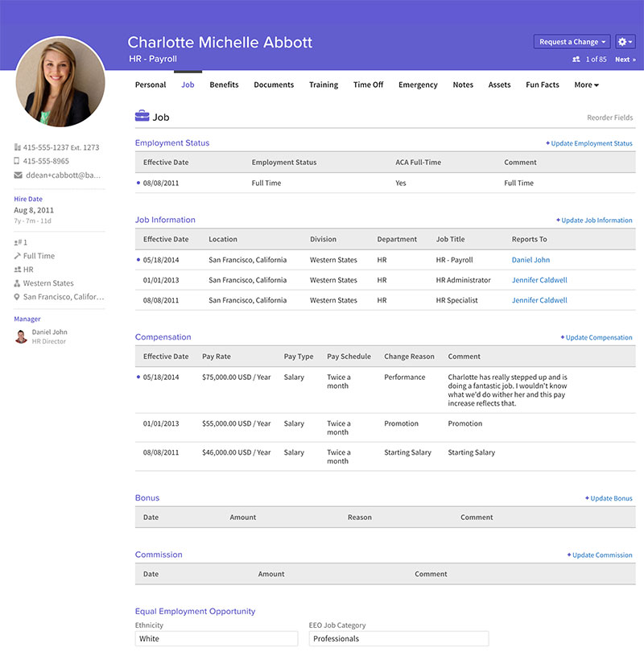Screen dimensions: 644x660
Task: Expand the More tab menu
Action: tap(586, 85)
